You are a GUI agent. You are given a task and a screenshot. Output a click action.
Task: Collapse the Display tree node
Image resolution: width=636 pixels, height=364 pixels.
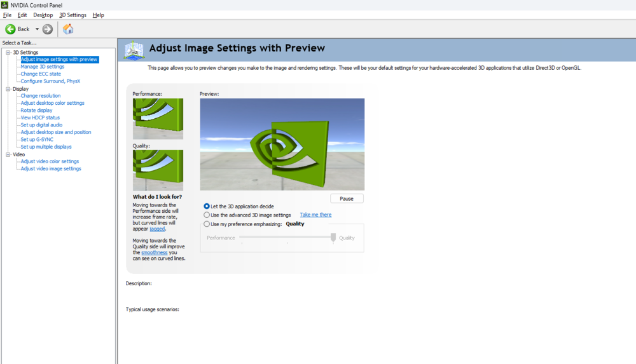coord(8,89)
